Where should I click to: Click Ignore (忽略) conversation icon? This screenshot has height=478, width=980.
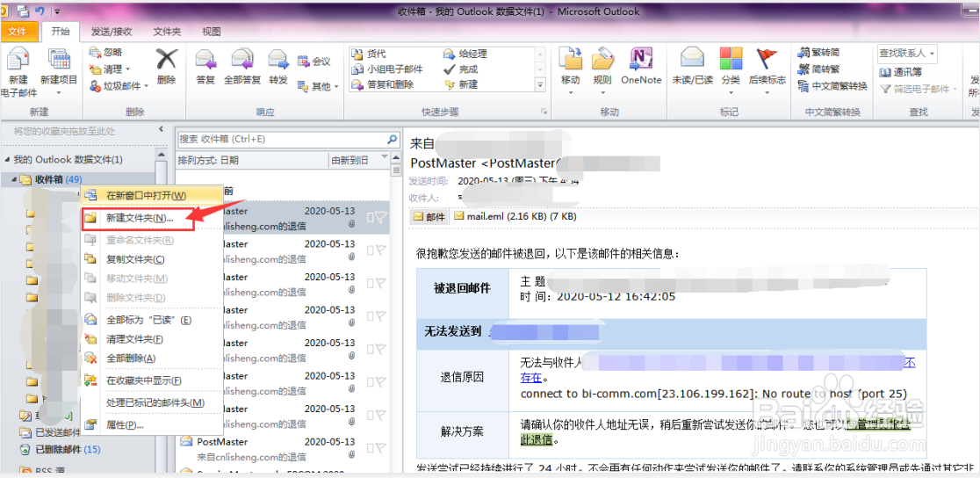[105, 53]
